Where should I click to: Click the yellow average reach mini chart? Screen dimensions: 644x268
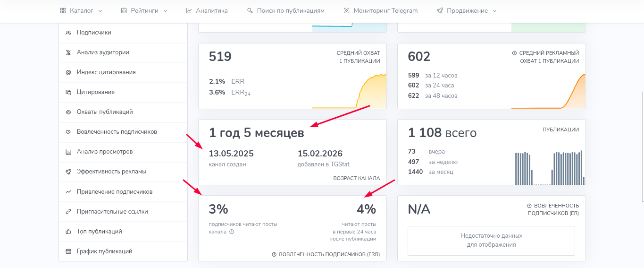pos(349,91)
